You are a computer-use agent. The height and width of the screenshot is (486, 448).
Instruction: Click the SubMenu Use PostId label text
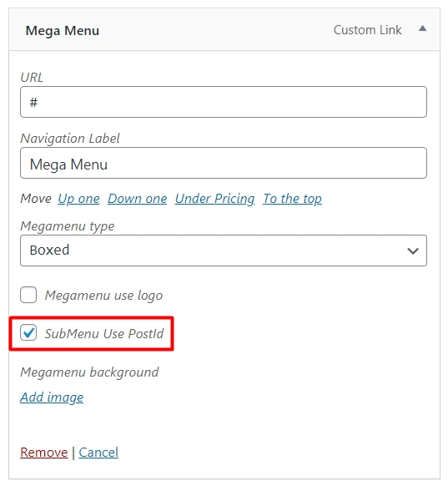pyautogui.click(x=104, y=334)
